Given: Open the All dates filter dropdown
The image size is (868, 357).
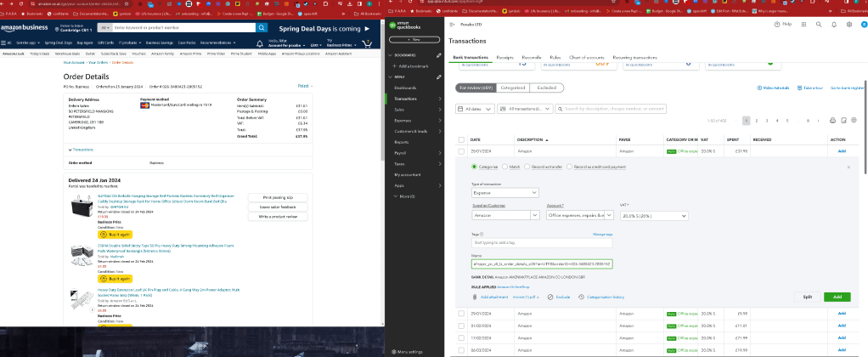Looking at the screenshot, I should click(475, 109).
